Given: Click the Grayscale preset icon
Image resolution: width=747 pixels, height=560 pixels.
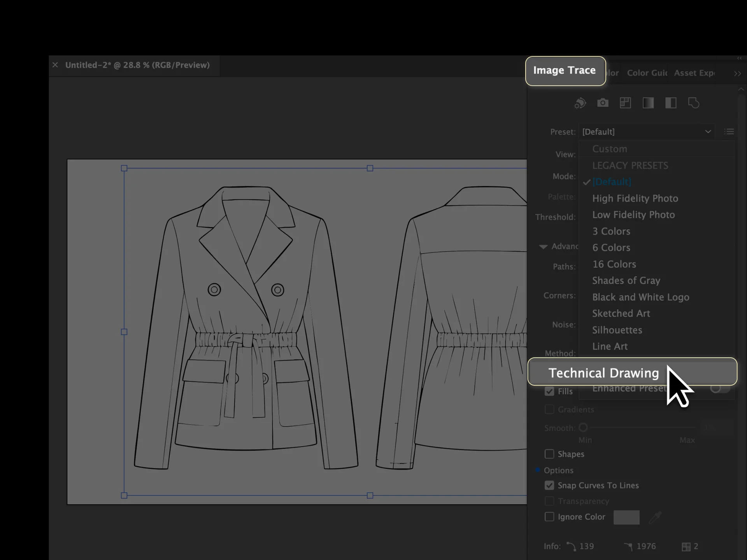Looking at the screenshot, I should pos(648,103).
